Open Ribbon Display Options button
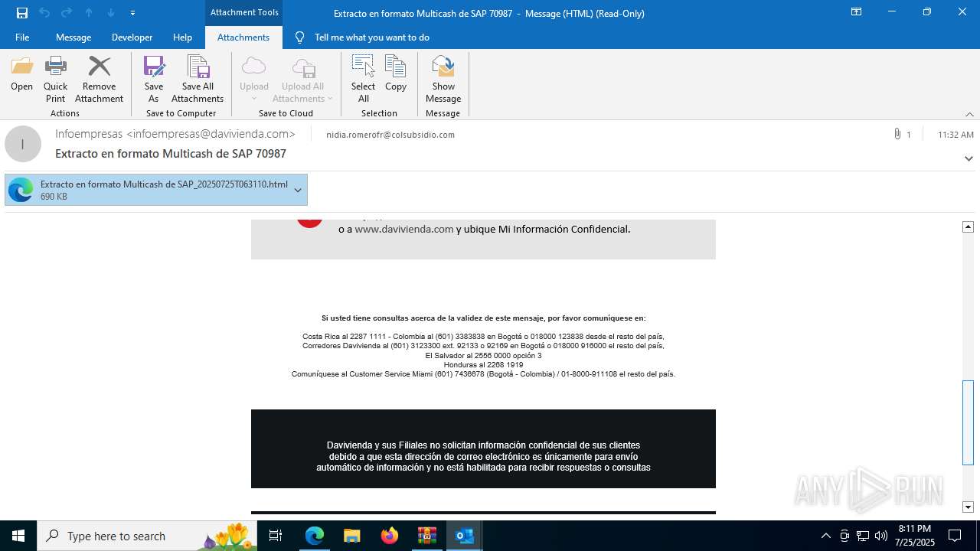The height and width of the screenshot is (551, 980). 856,12
